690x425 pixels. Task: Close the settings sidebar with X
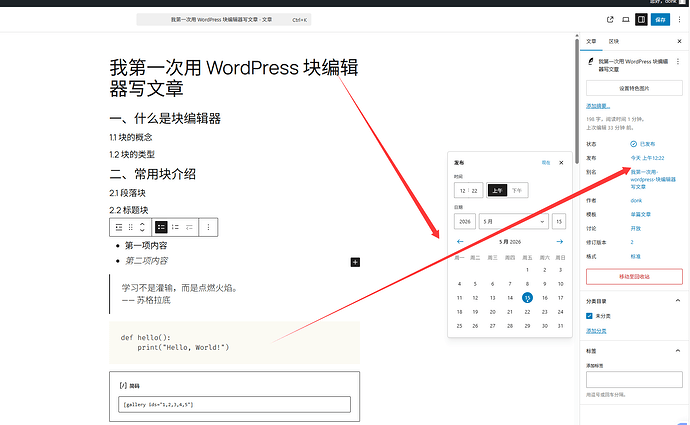(x=679, y=41)
